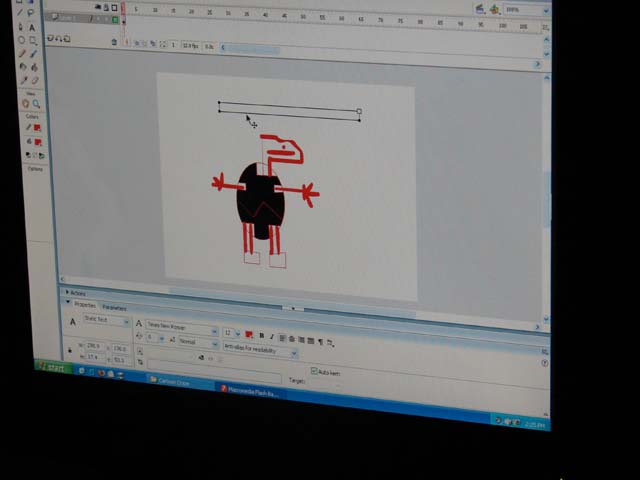The width and height of the screenshot is (640, 480).
Task: Toggle Bold text formatting
Action: click(261, 335)
